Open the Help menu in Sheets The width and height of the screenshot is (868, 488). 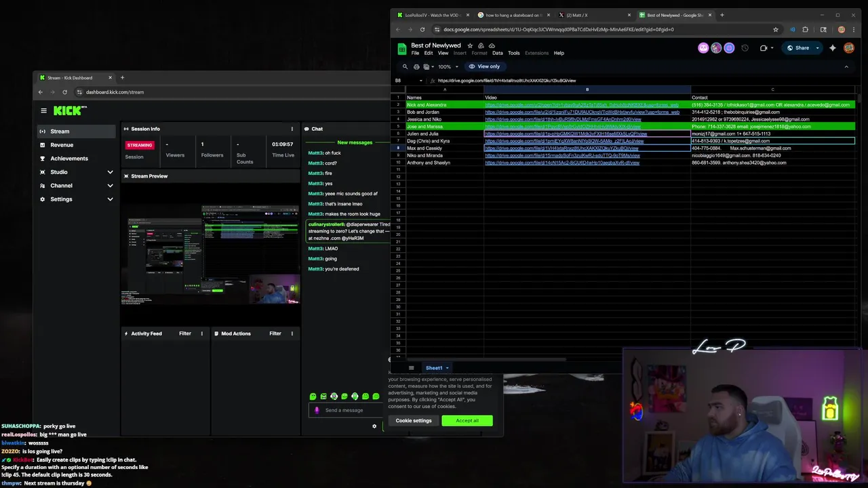tap(559, 53)
